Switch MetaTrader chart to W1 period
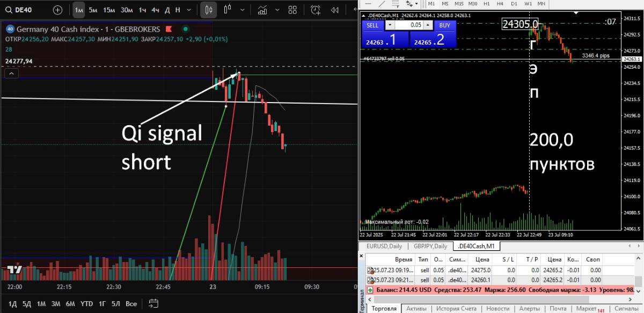This screenshot has width=644, height=313. (x=528, y=4)
